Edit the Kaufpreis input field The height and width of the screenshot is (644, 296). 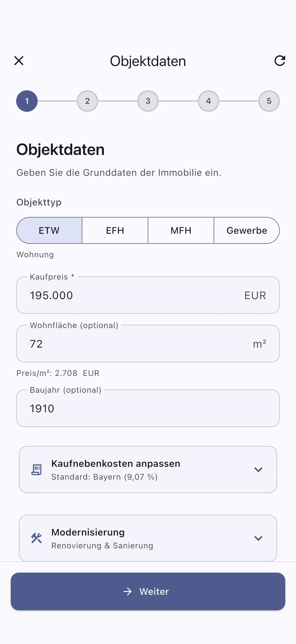coord(135,296)
